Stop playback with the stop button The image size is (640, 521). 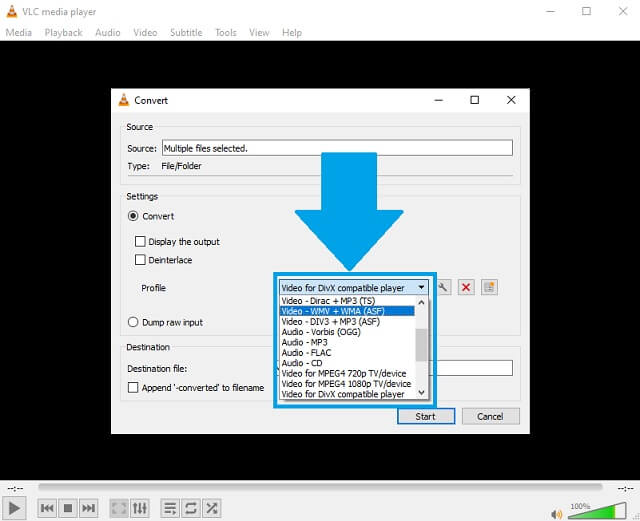click(x=68, y=508)
